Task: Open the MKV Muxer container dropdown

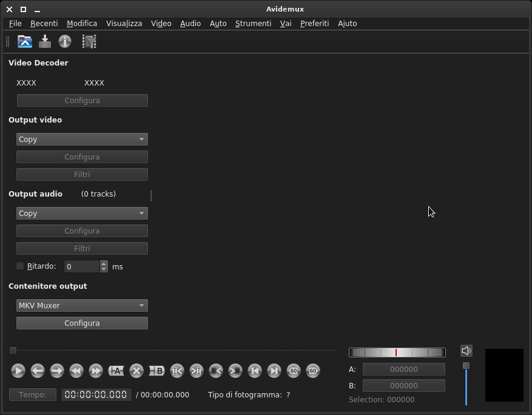Action: (x=82, y=305)
